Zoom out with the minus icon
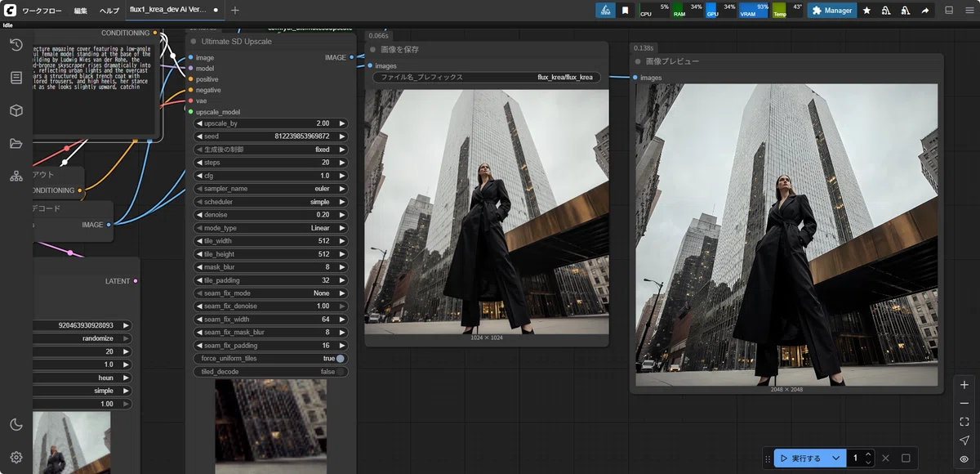Screen dimensions: 980x474 964,404
